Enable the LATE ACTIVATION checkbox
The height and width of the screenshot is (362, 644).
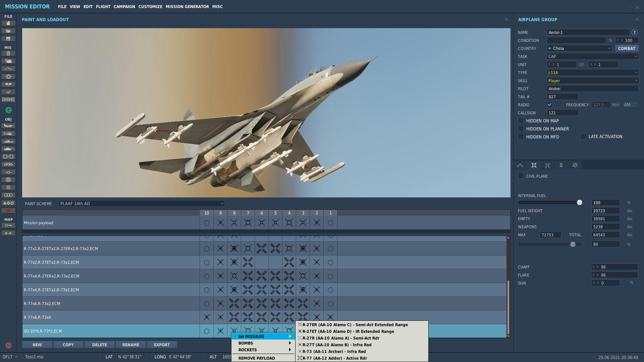pyautogui.click(x=583, y=137)
